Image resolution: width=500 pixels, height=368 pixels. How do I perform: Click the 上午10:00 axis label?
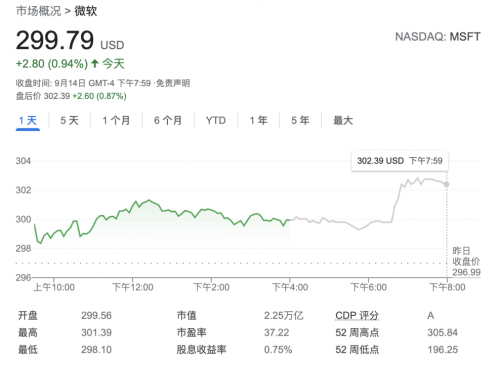[x=54, y=287]
